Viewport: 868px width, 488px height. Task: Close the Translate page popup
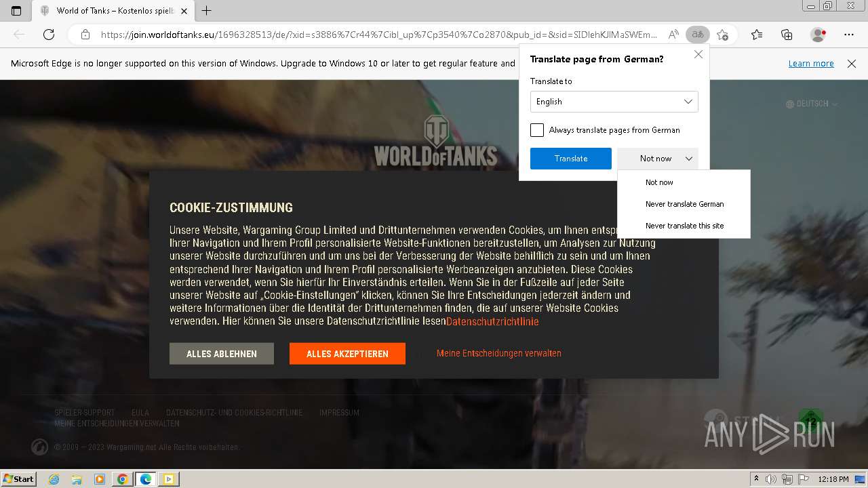point(698,54)
